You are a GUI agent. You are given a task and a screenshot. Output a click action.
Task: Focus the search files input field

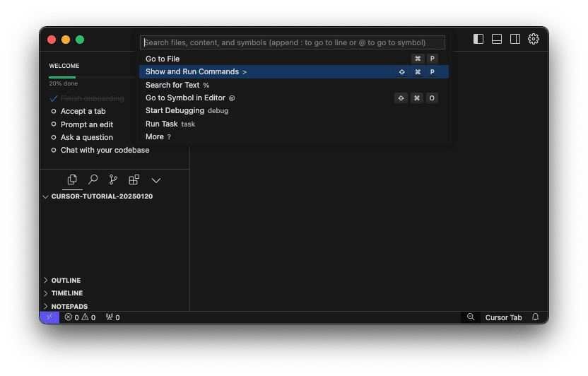tap(293, 42)
